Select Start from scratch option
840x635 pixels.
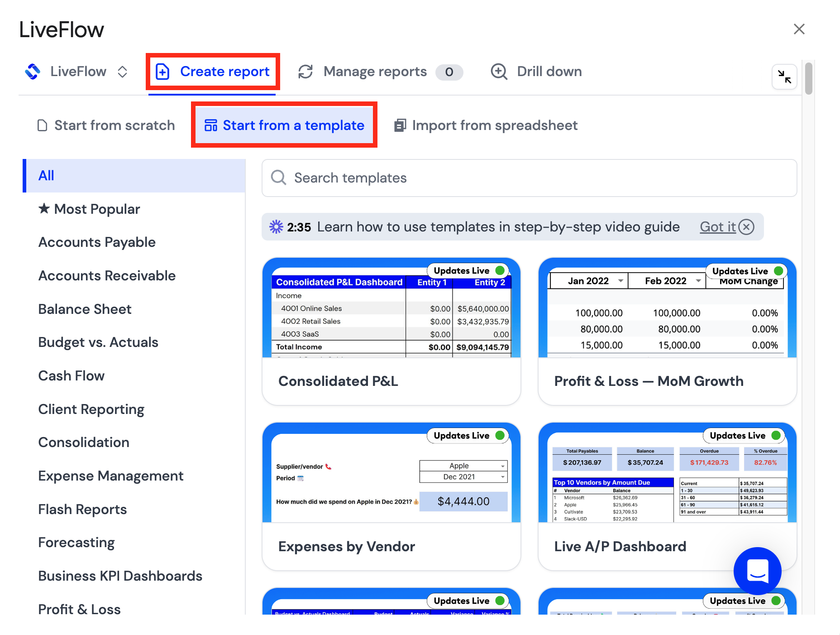tap(106, 125)
